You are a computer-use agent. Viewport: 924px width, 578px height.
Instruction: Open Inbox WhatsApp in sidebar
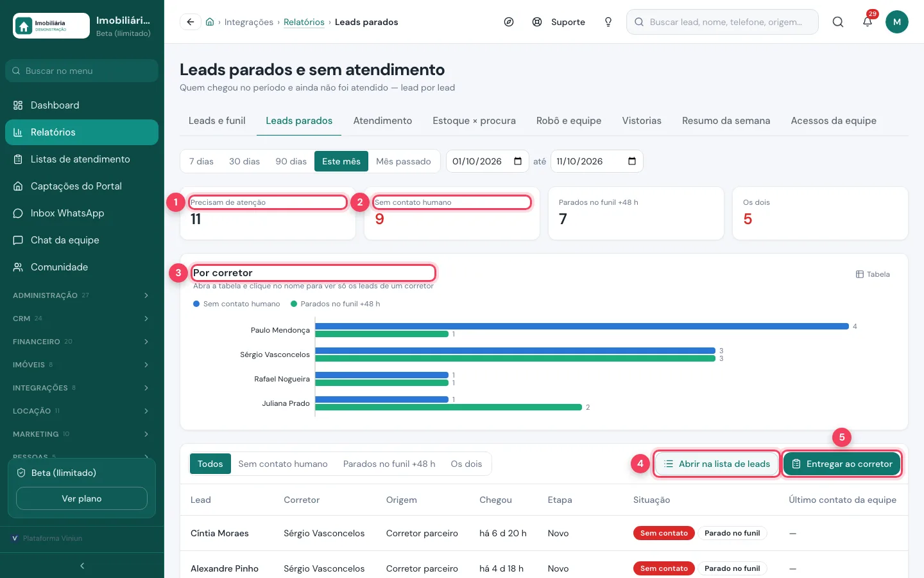coord(81,213)
